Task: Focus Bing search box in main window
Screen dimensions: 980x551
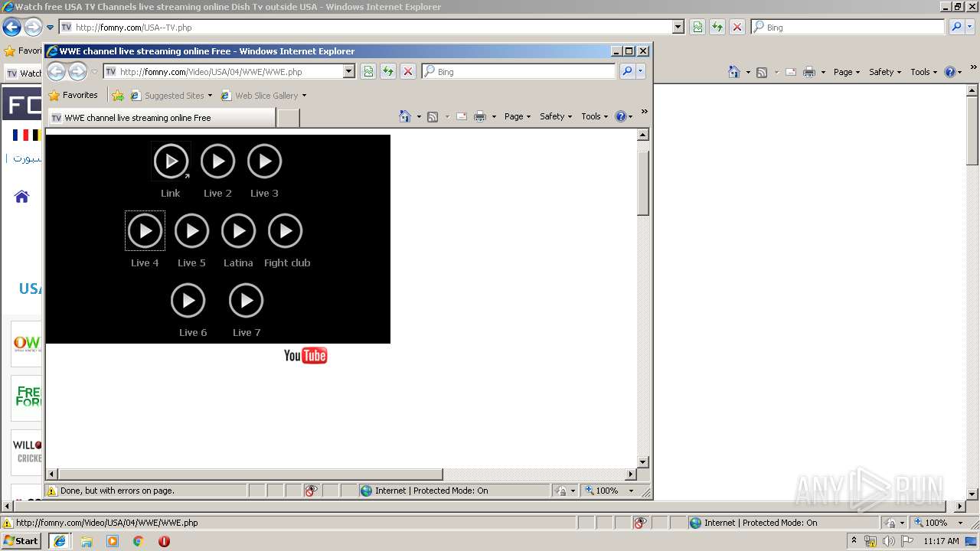Action: point(848,27)
